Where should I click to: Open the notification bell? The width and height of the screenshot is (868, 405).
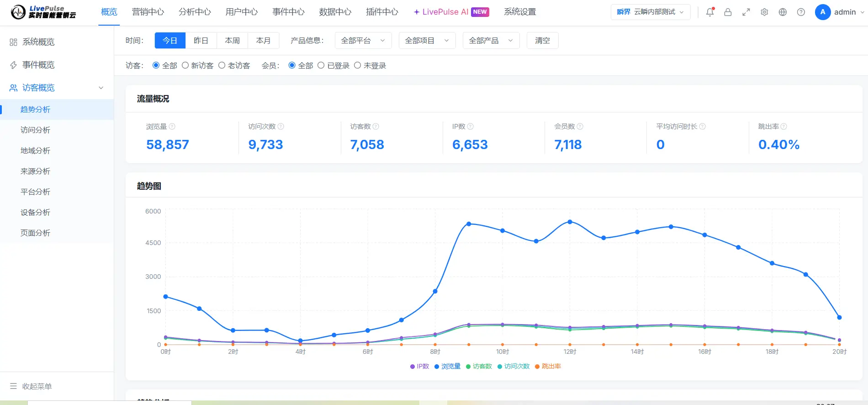tap(710, 12)
